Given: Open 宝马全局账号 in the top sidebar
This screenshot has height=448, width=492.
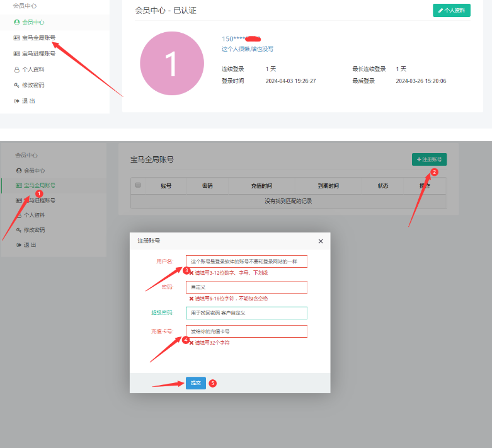Looking at the screenshot, I should pyautogui.click(x=38, y=38).
